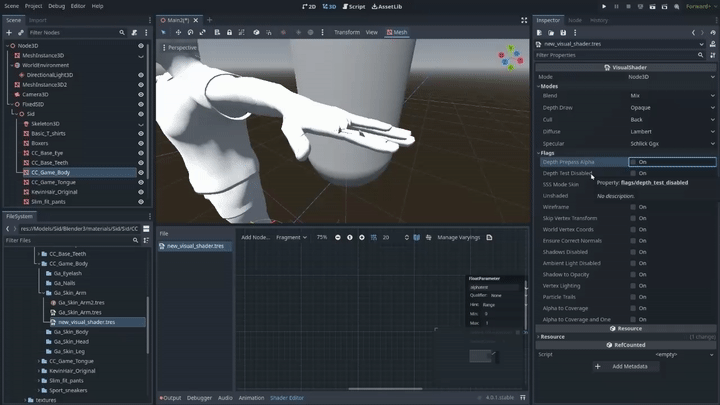Screen dimensions: 720x405
Task: Click the viewport rotation gizmo
Action: [x=511, y=57]
